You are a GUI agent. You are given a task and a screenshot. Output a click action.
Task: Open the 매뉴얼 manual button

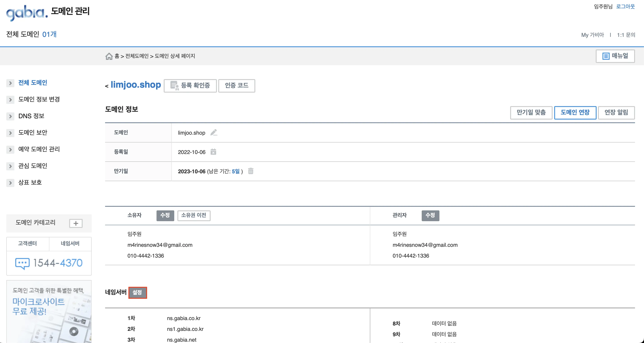[x=615, y=56]
